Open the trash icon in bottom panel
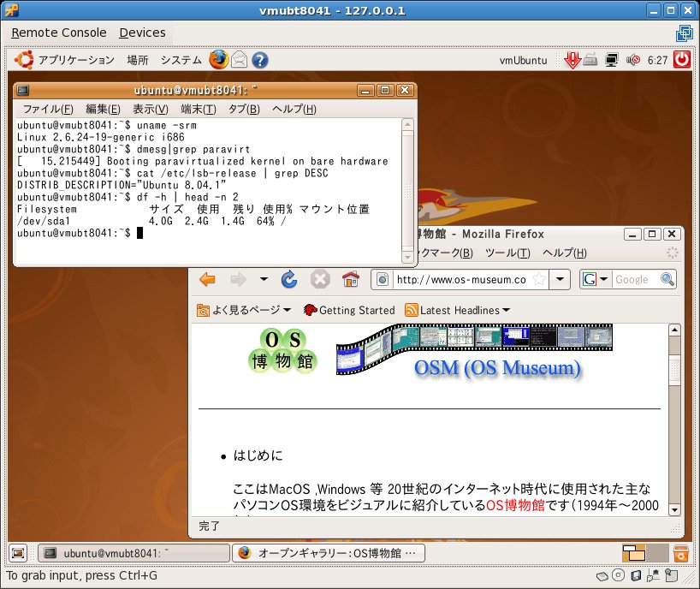Viewport: 700px width, 589px height. tap(681, 553)
